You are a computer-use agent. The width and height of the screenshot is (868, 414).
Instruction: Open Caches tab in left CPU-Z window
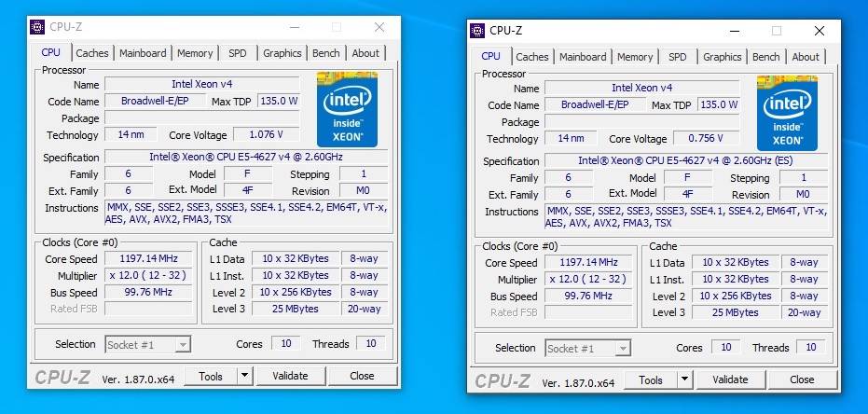click(92, 53)
